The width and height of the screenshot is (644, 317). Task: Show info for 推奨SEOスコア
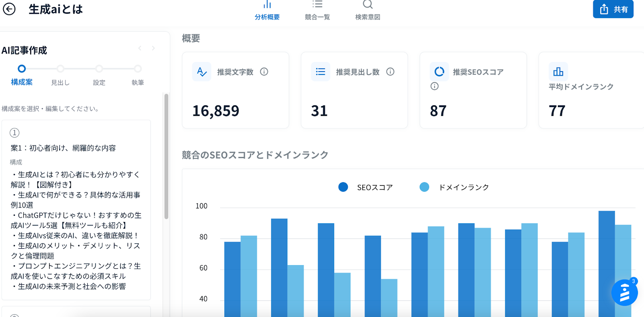434,86
